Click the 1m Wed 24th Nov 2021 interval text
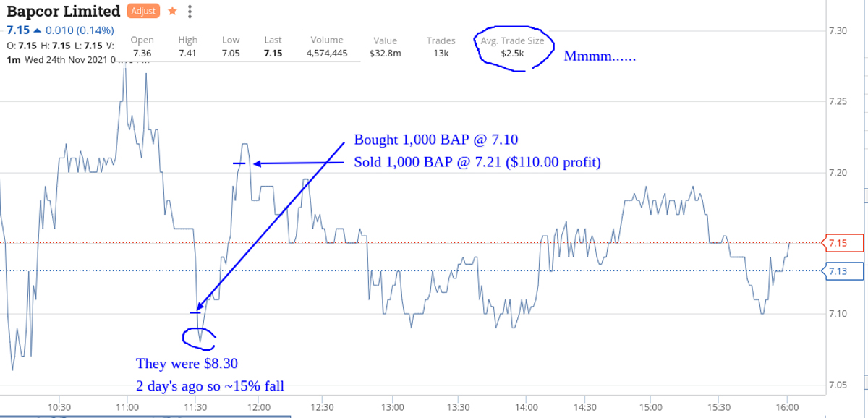The height and width of the screenshot is (418, 868). coord(60,59)
